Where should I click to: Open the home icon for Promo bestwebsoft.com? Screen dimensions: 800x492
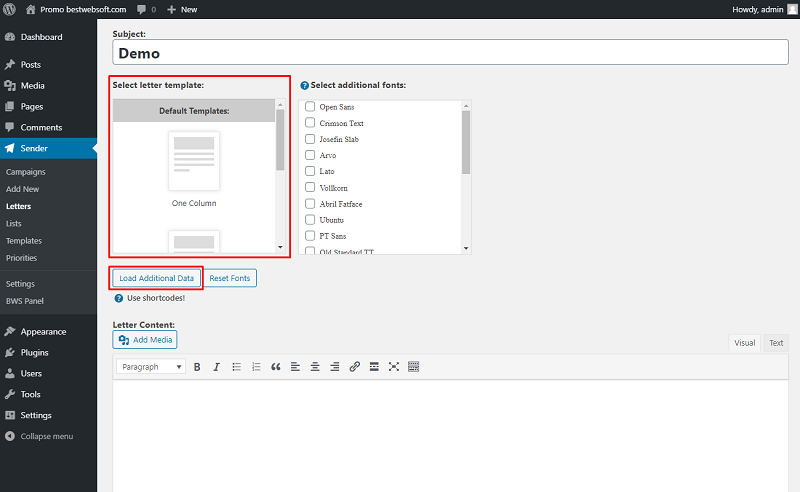(31, 9)
